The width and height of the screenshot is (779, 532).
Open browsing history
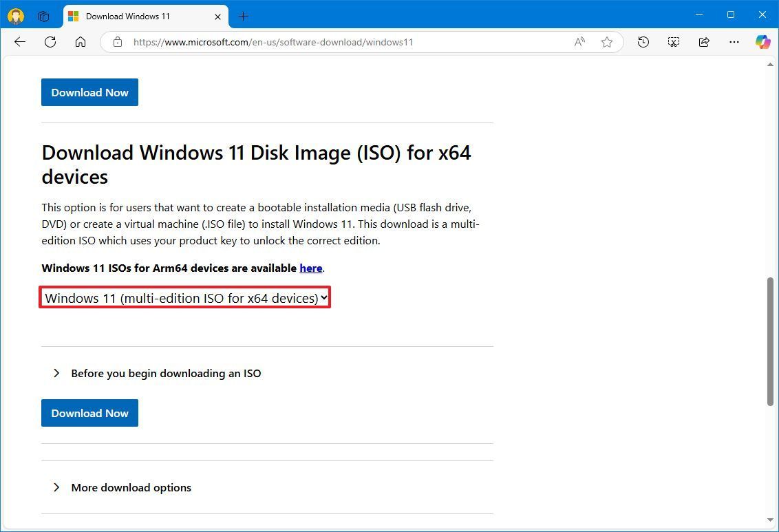643,42
